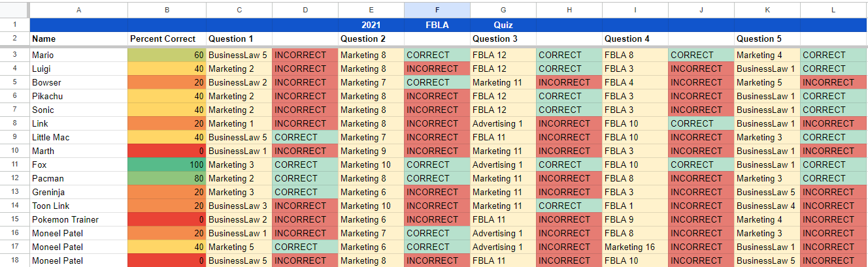Select column B header
The height and width of the screenshot is (267, 868).
(167, 10)
